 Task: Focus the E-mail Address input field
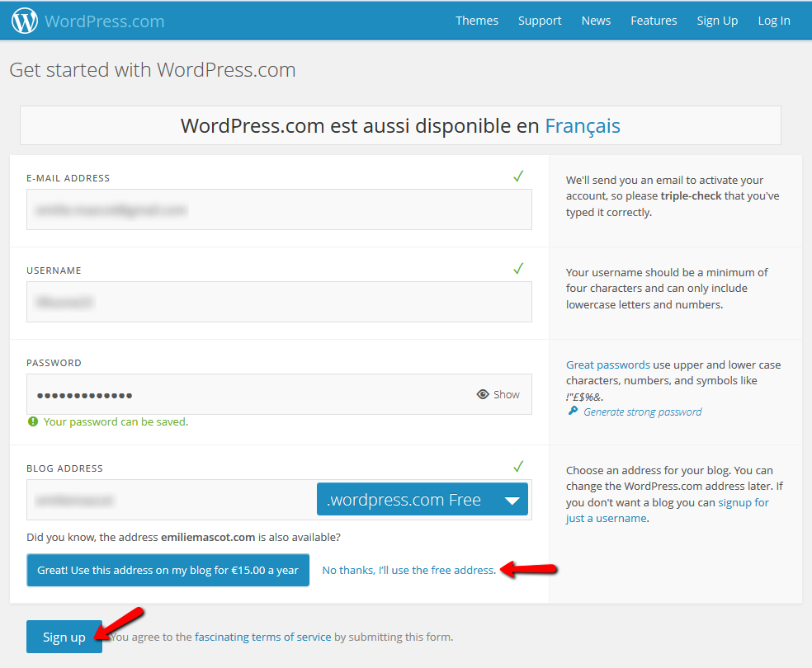pos(279,209)
